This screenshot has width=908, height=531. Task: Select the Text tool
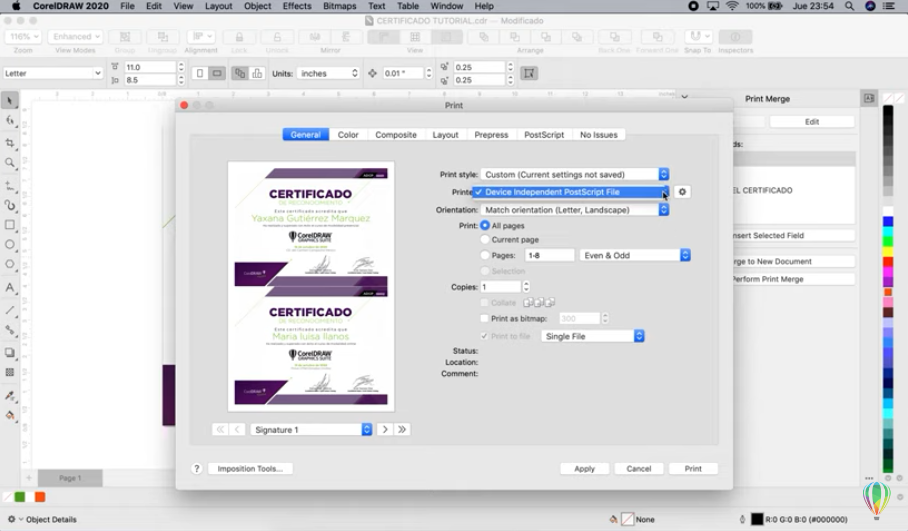click(10, 287)
